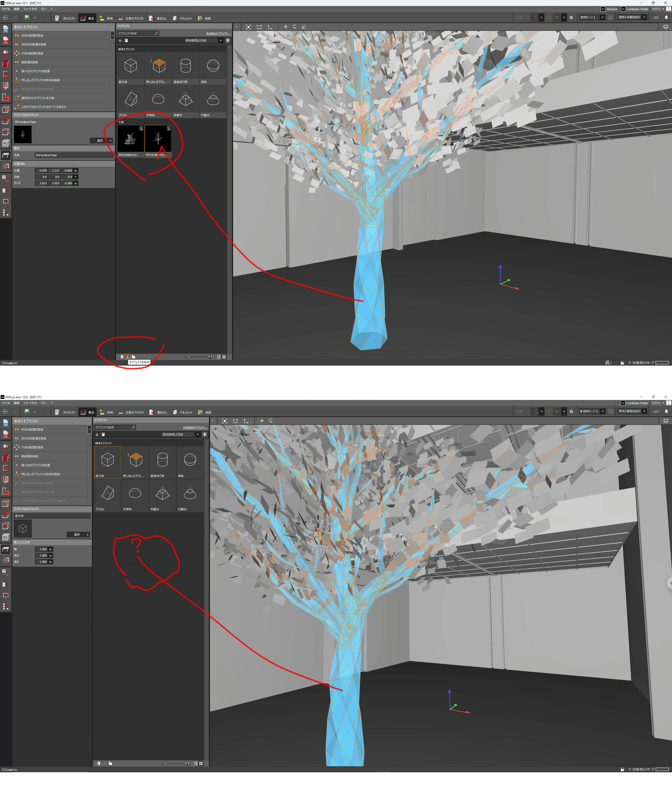Click その他のオブジェクト link in upper window
This screenshot has height=788, width=672.
(218, 33)
